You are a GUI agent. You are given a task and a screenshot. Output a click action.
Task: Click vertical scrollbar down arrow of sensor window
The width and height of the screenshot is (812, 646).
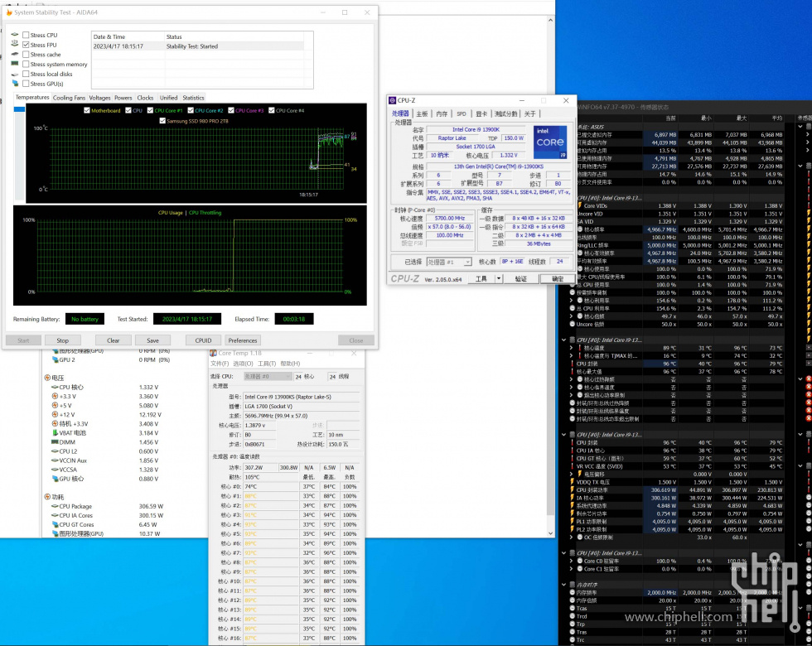point(550,533)
